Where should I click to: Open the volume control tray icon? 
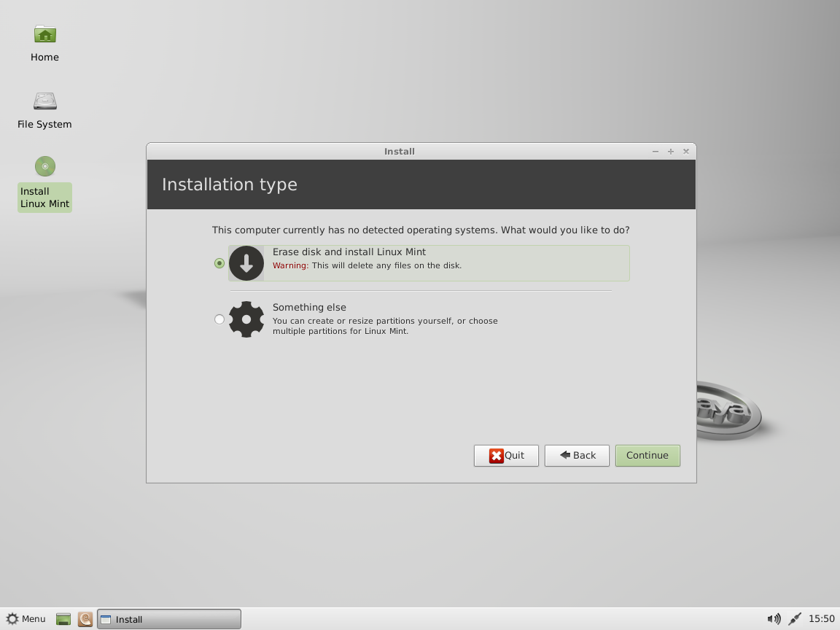[774, 619]
